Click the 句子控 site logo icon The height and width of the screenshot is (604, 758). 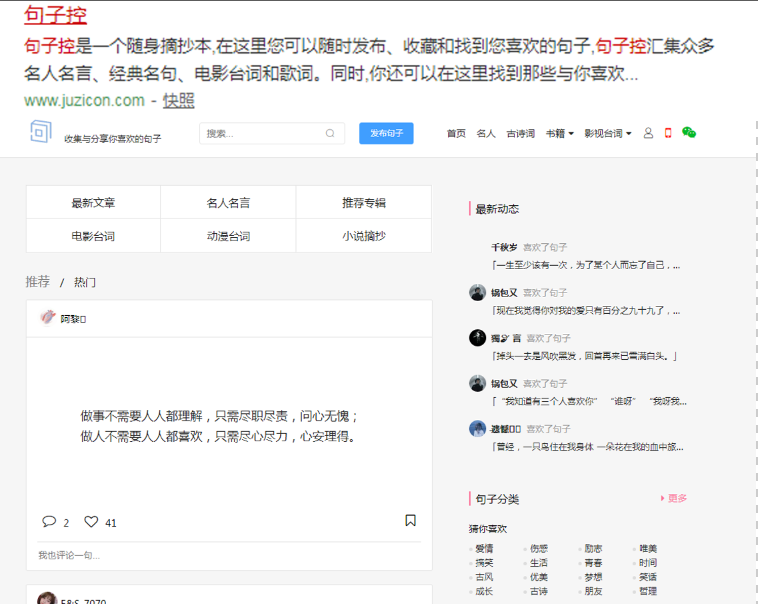tap(41, 132)
